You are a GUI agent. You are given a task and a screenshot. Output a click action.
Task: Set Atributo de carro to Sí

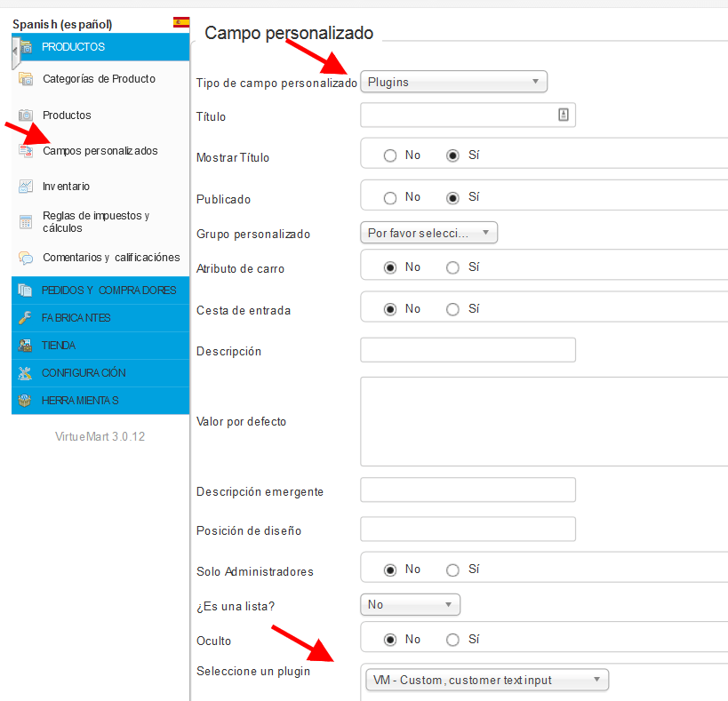[x=452, y=267]
